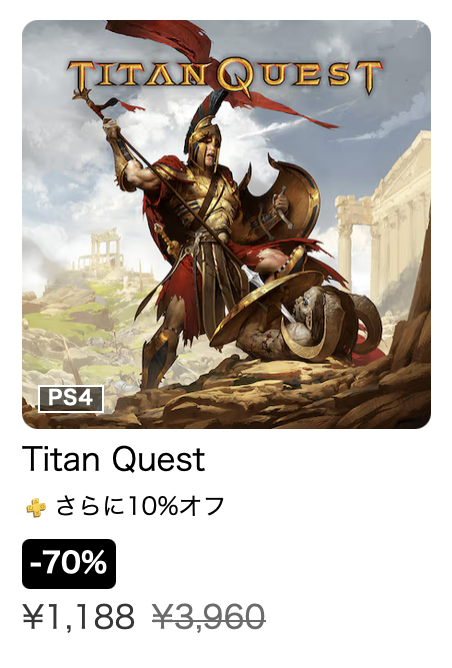Click the struck-through original price ¥3,960
Image resolution: width=452 pixels, height=668 pixels.
(209, 616)
